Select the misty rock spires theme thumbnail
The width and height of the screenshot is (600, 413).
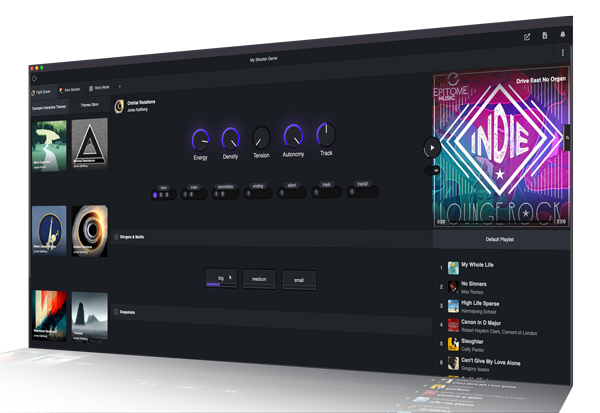(x=90, y=317)
